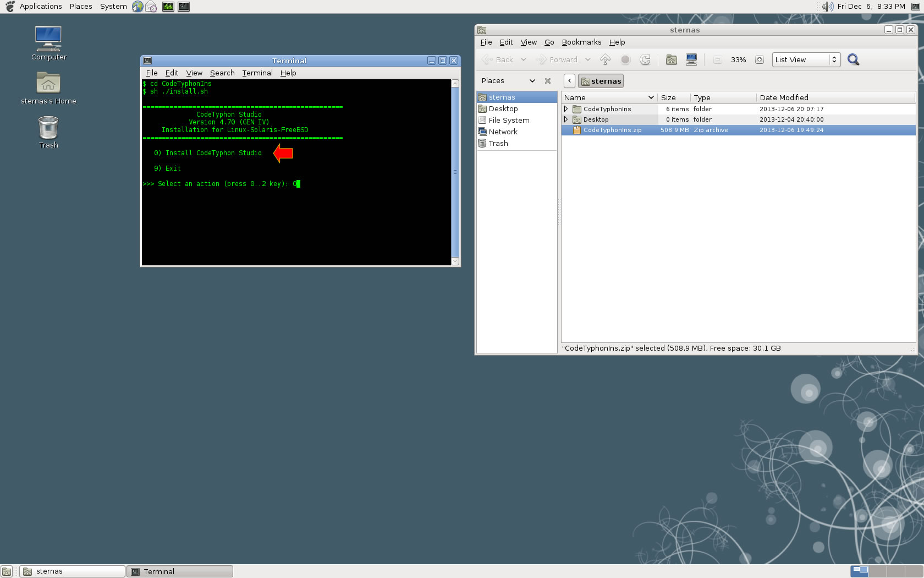Zoom out in file manager
The height and width of the screenshot is (578, 924).
point(718,59)
